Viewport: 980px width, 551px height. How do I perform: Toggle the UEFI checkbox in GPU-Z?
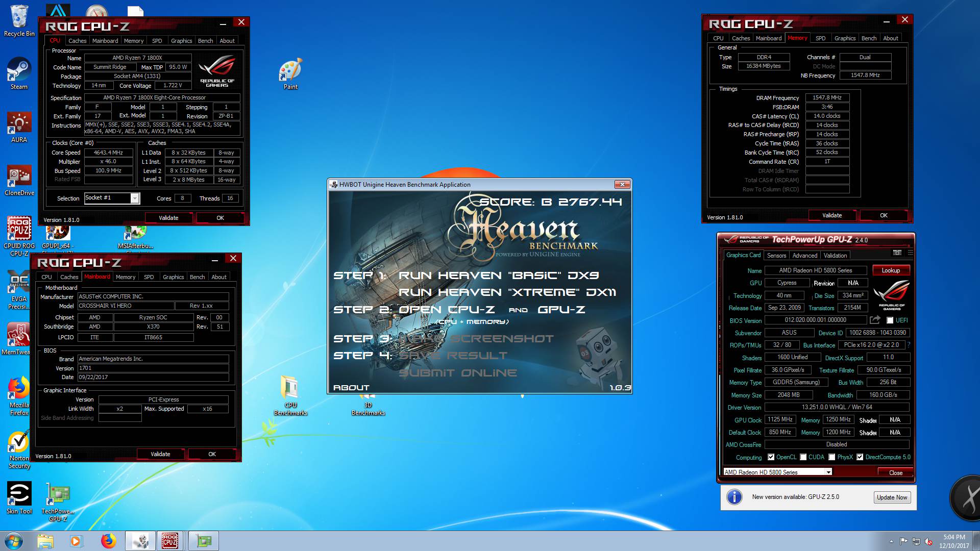tap(890, 320)
